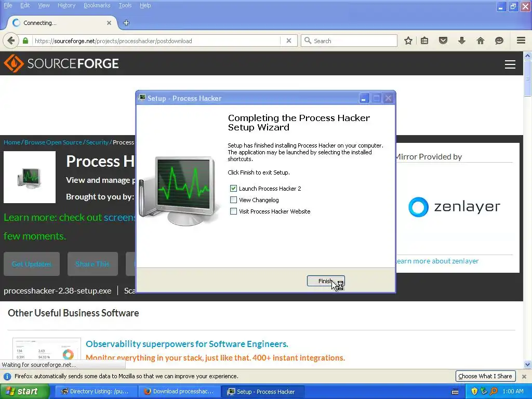Image resolution: width=532 pixels, height=399 pixels.
Task: Uncheck Launch Process Hacker 2
Action: pos(233,188)
